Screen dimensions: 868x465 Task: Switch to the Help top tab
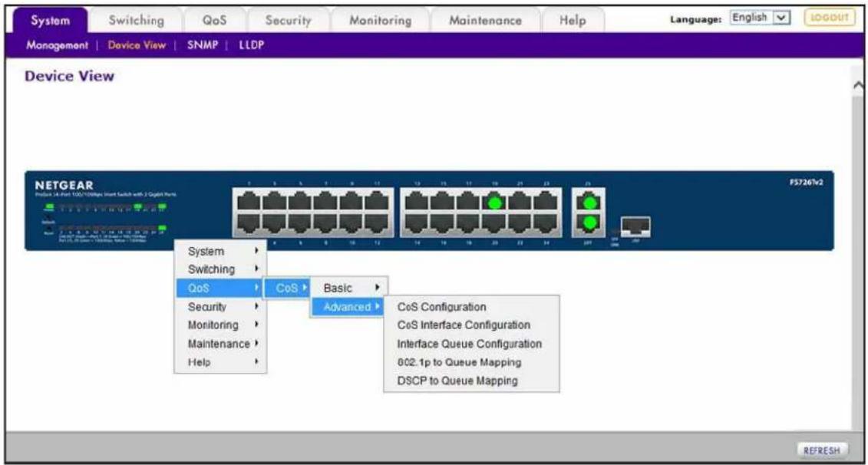[573, 21]
